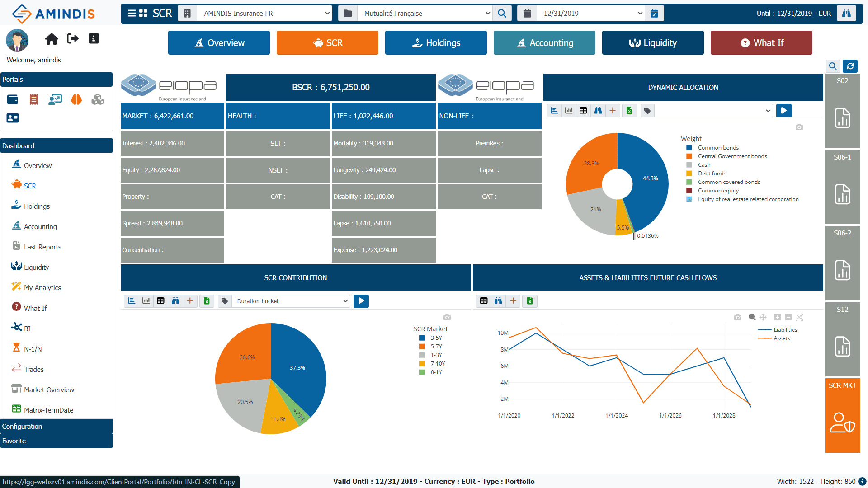Viewport: 868px width, 488px height.
Task: Click the binoculars icon in cash flows toolbar
Action: [498, 301]
